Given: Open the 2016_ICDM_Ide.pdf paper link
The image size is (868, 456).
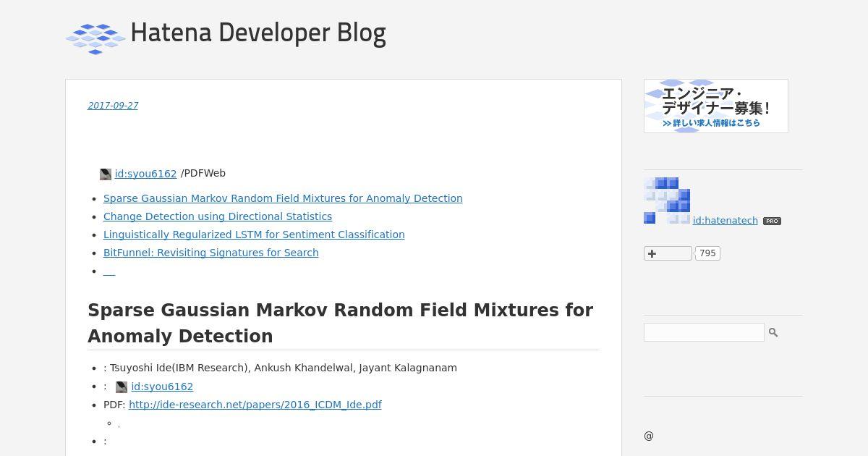Looking at the screenshot, I should 255,405.
